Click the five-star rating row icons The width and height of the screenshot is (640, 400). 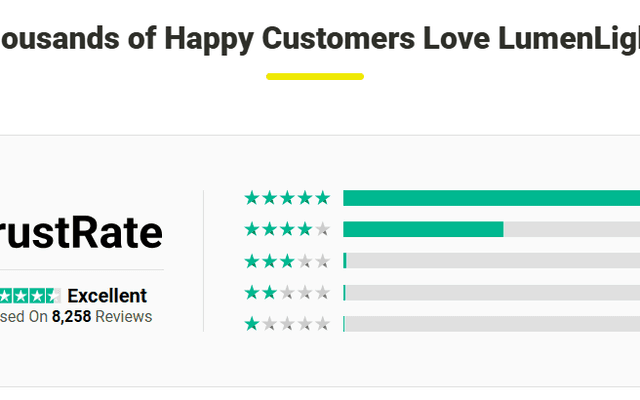pos(287,198)
